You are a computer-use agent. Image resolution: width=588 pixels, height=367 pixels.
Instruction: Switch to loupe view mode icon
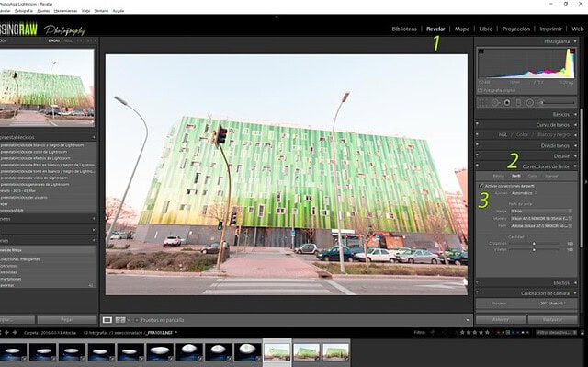click(x=107, y=320)
